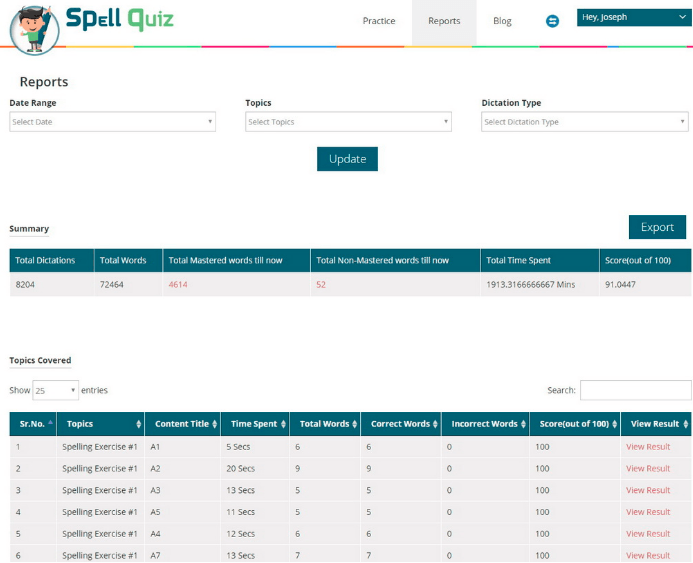
Task: Sort table by Correct Words
Action: click(x=435, y=424)
